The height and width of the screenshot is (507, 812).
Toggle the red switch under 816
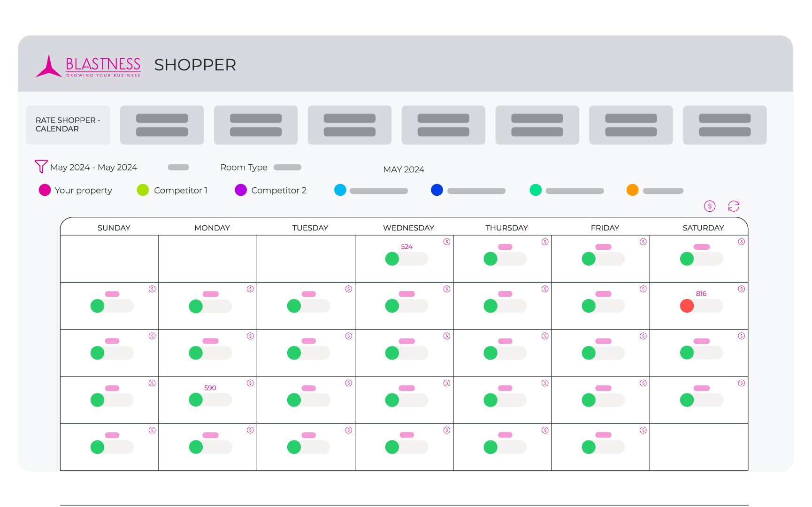(701, 306)
